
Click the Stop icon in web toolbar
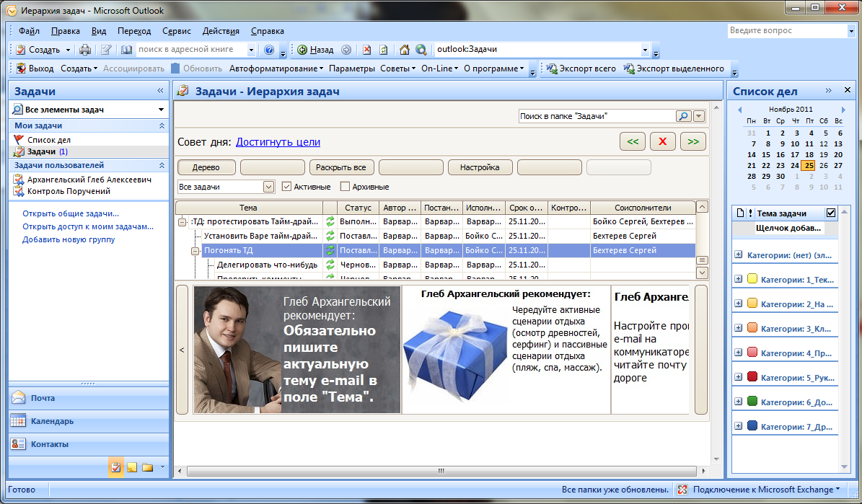tap(366, 50)
